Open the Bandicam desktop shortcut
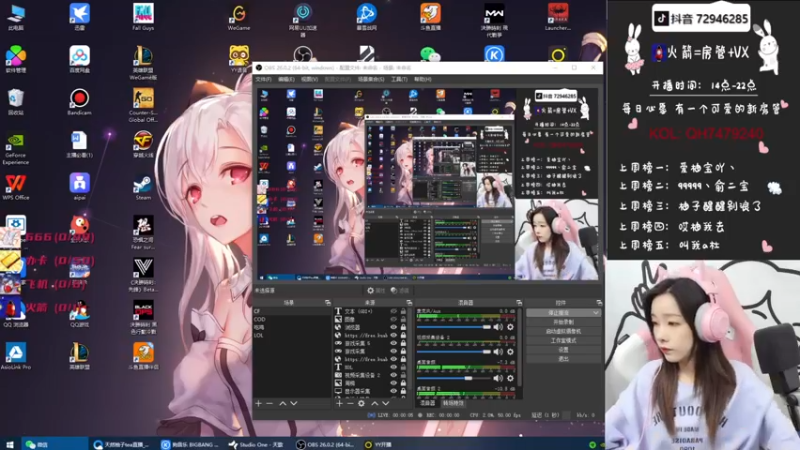800x450 pixels. [x=79, y=102]
